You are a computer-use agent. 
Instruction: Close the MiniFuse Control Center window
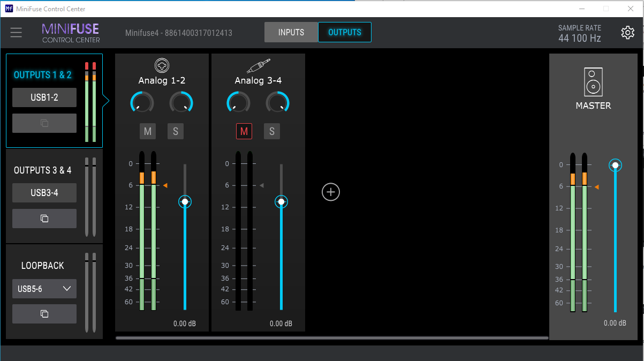631,9
